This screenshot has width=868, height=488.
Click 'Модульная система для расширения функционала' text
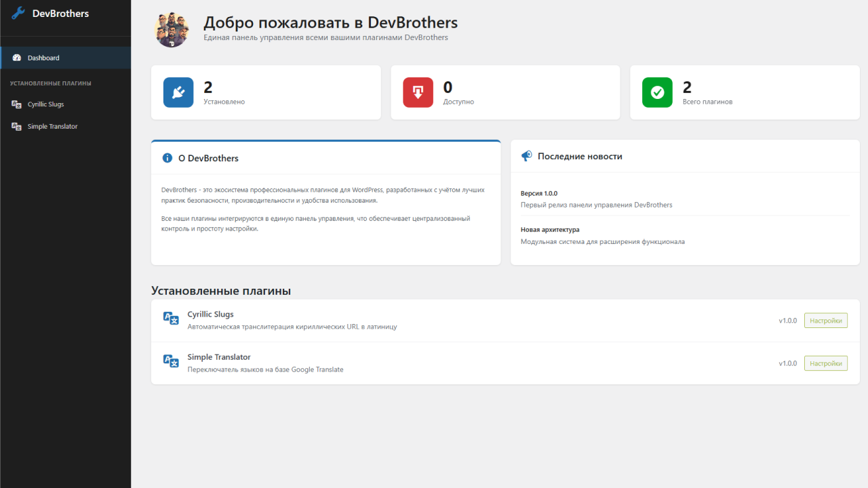(x=603, y=241)
